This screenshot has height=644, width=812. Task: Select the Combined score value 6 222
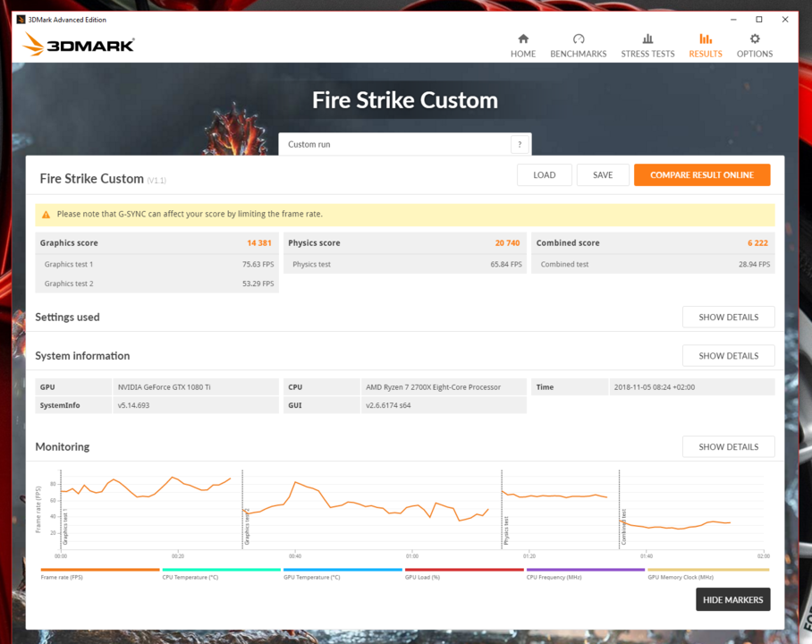pos(757,243)
